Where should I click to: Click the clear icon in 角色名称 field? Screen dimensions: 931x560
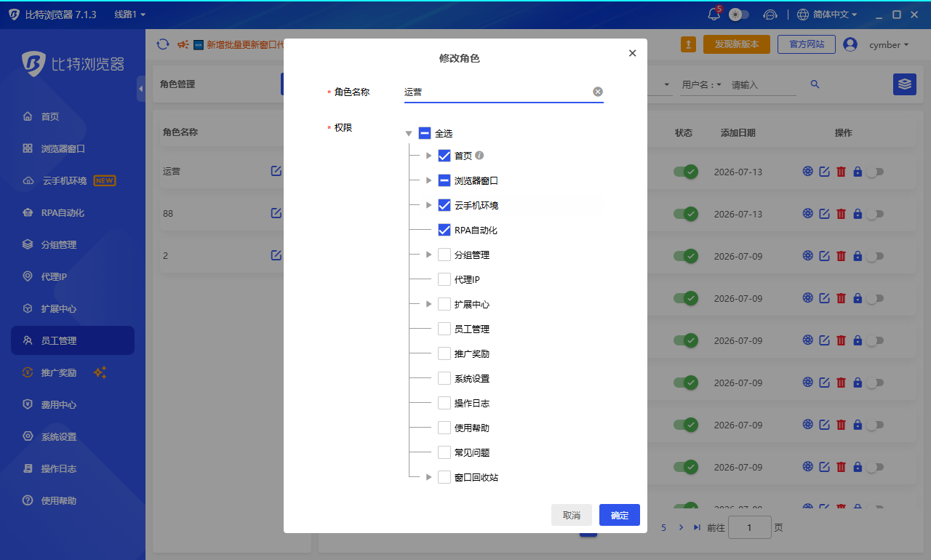598,92
